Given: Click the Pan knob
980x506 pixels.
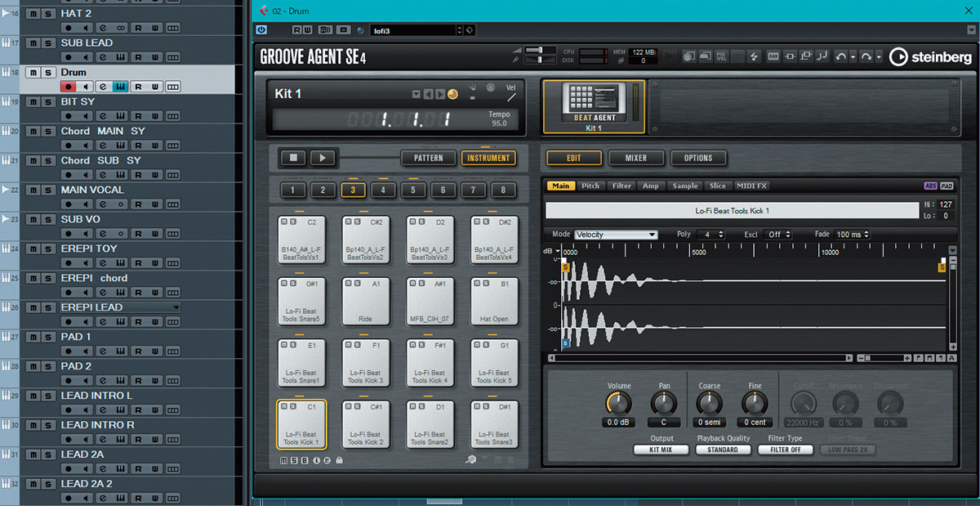Looking at the screenshot, I should [664, 403].
